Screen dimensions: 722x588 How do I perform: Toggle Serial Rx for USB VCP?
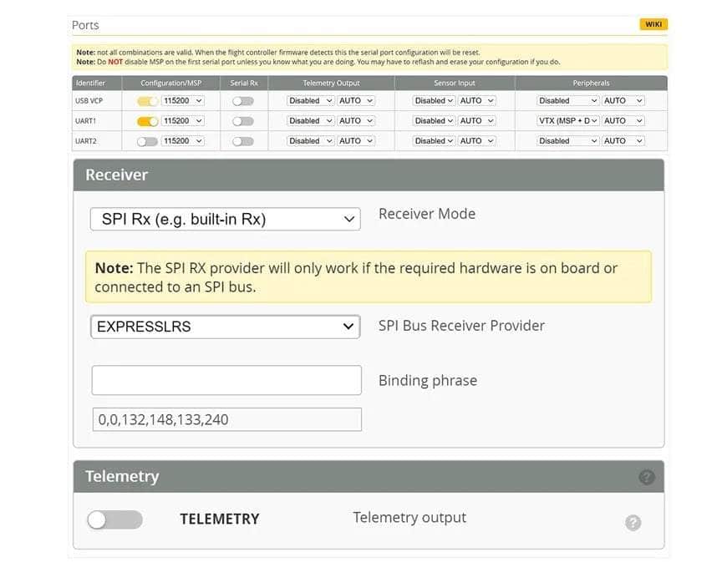coord(242,101)
